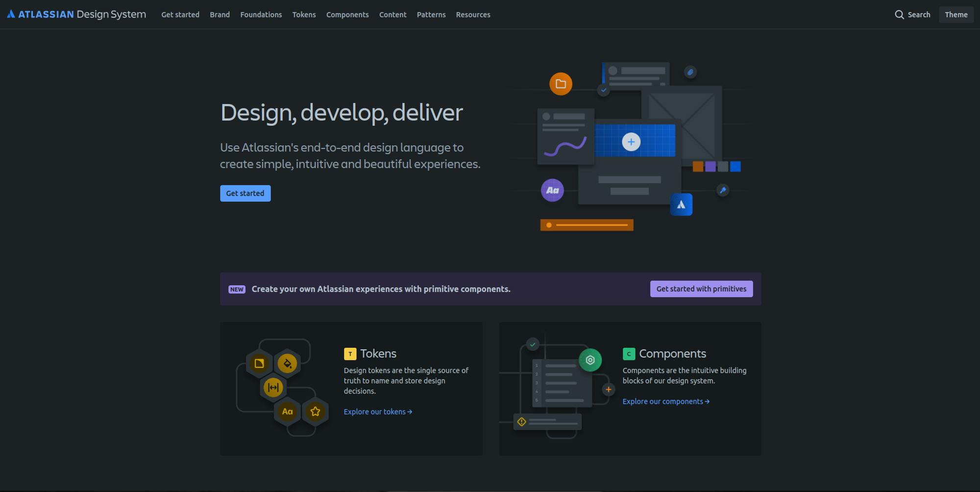
Task: Open Tokens in the top navigation
Action: [x=304, y=15]
